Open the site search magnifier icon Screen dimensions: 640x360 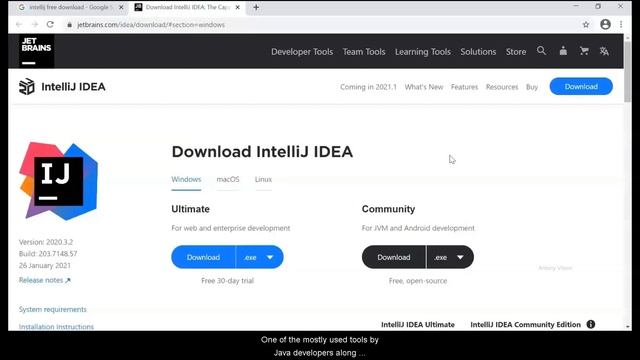coord(541,51)
